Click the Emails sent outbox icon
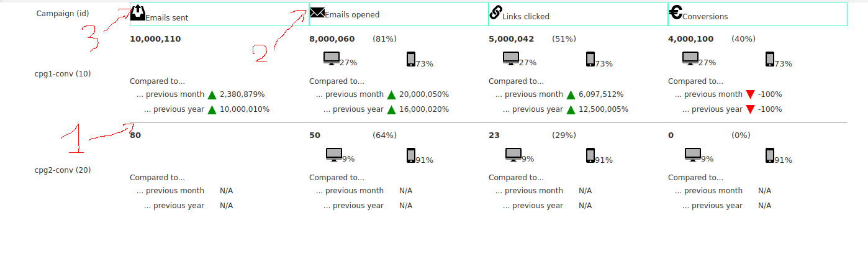 [x=138, y=12]
